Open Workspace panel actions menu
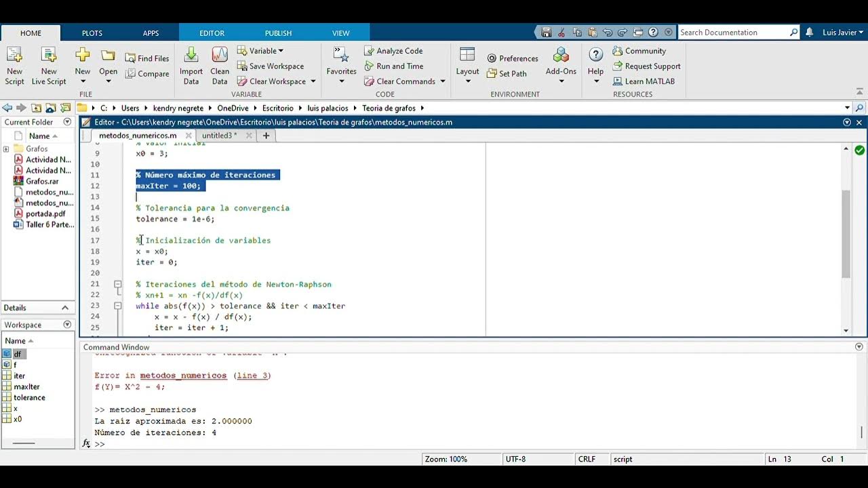 [x=67, y=325]
